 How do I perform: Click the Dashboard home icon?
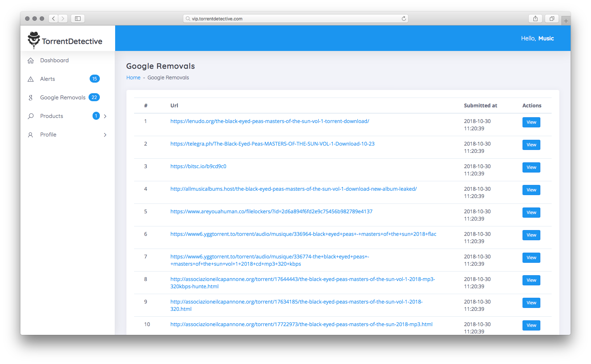[x=31, y=60]
